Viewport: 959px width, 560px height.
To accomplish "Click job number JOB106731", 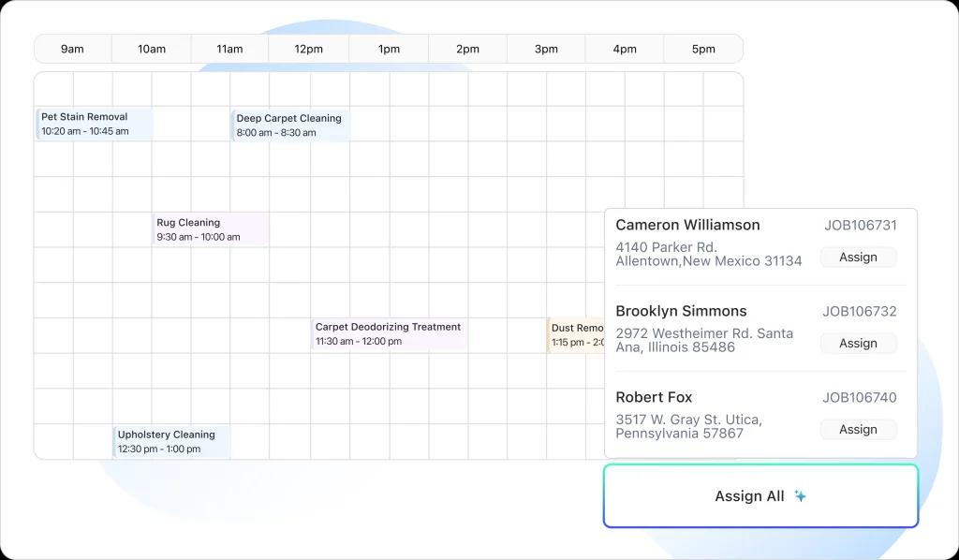I will [860, 226].
